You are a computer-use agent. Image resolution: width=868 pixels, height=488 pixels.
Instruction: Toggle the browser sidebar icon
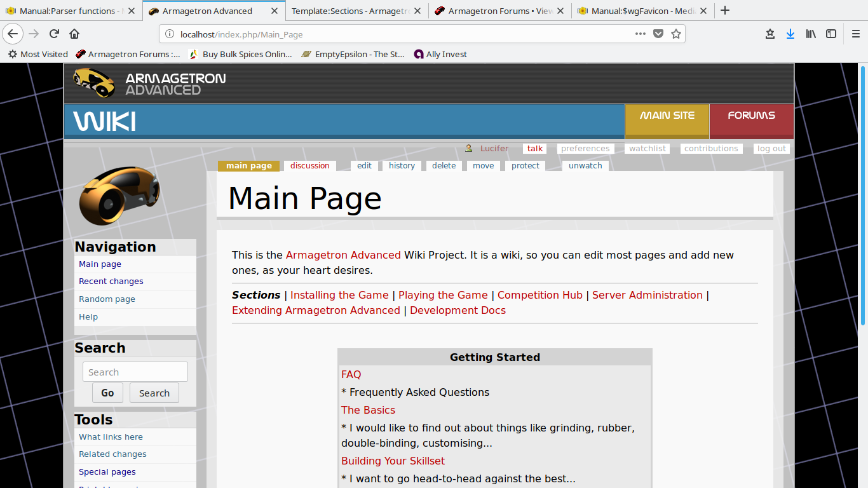(831, 34)
